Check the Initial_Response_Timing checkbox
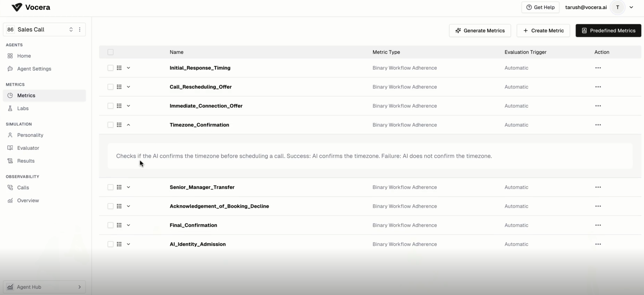This screenshot has height=295, width=644. (110, 68)
